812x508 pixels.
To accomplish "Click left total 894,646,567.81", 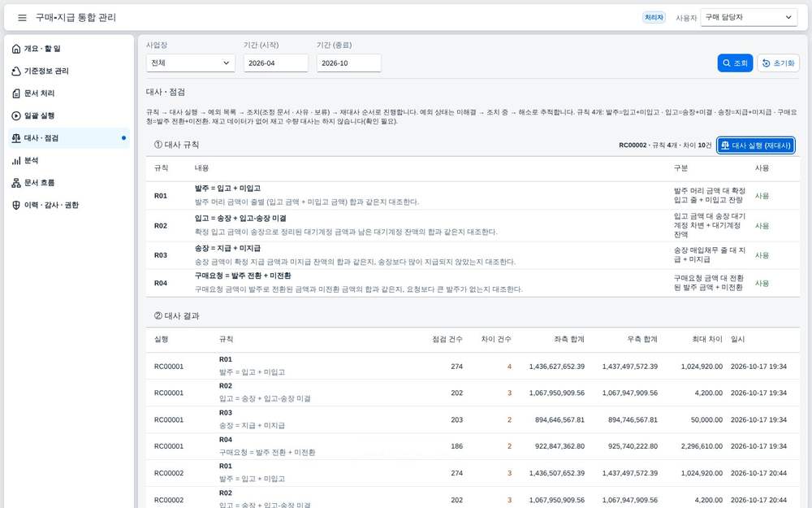I will [559, 420].
